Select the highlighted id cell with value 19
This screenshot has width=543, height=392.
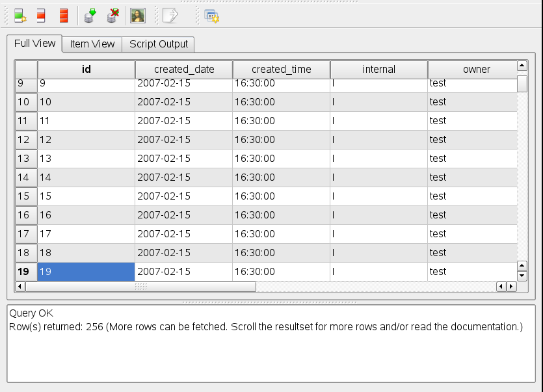86,271
